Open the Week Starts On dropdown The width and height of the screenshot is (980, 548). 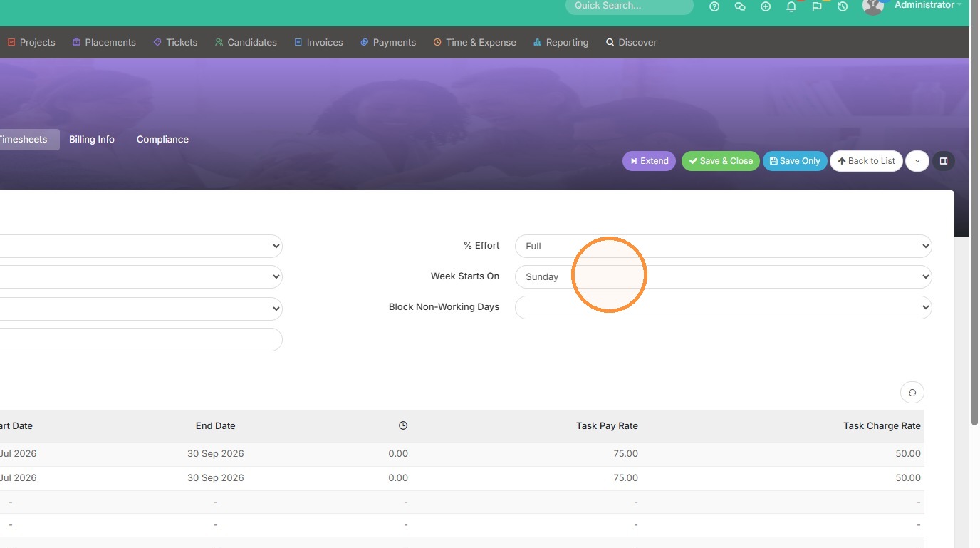click(723, 276)
